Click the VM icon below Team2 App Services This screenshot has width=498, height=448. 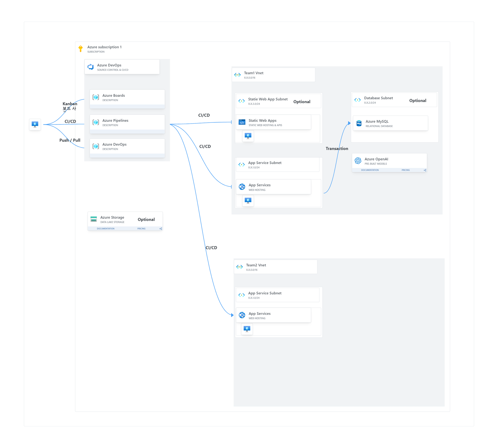247,329
